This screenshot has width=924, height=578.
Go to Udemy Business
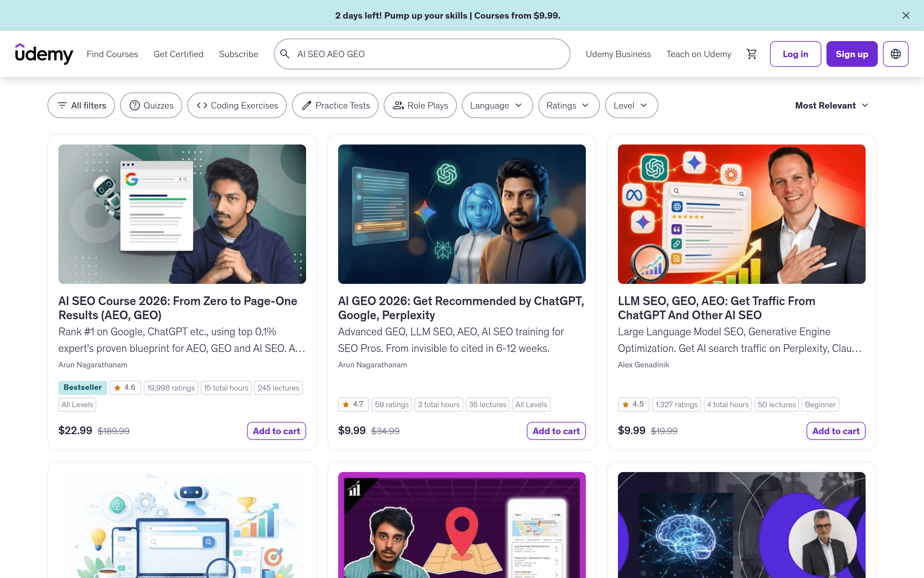tap(618, 54)
